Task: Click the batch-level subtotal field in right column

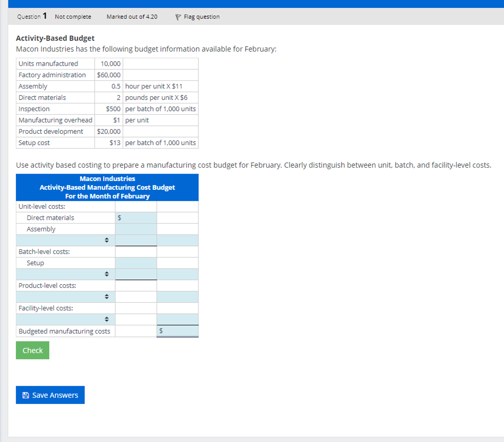Action: click(x=178, y=274)
